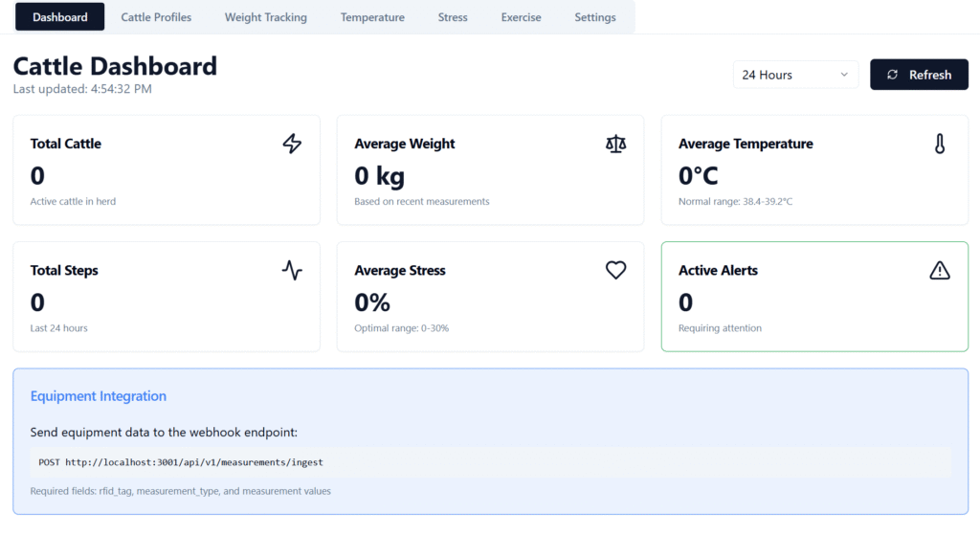The height and width of the screenshot is (558, 980).
Task: Select the Stress tab
Action: click(x=453, y=17)
